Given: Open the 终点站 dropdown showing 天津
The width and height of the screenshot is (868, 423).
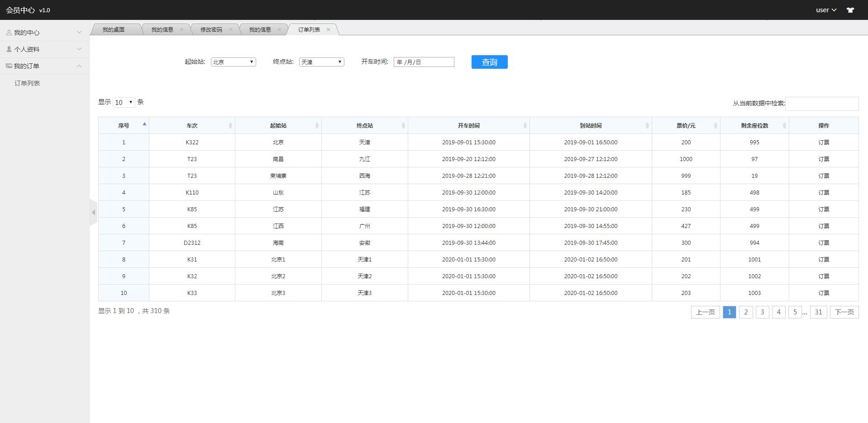Looking at the screenshot, I should [x=322, y=62].
